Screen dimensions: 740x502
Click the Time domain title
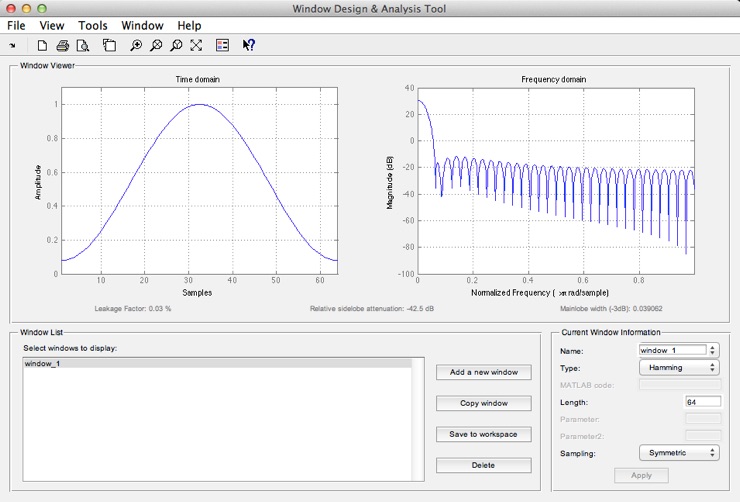coord(198,79)
